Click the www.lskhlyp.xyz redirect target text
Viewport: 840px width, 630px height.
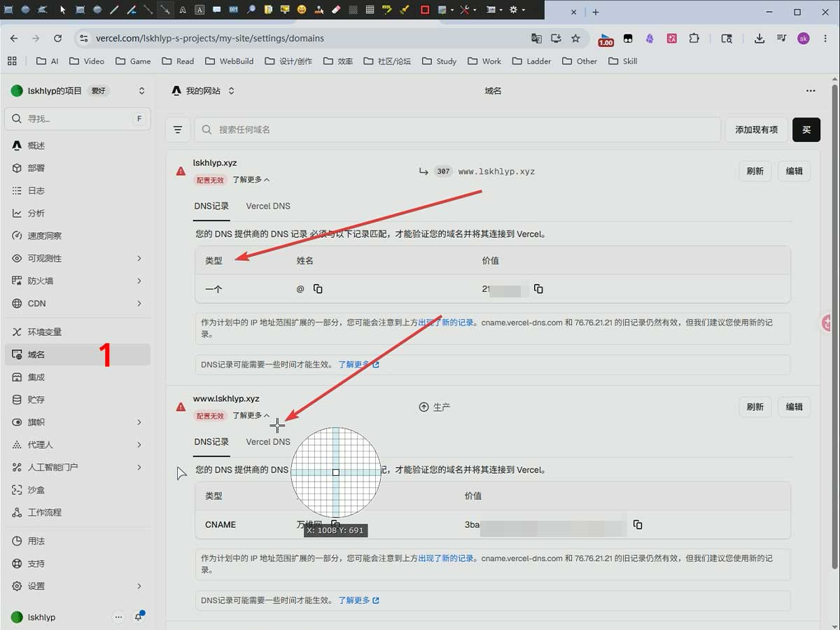click(496, 171)
